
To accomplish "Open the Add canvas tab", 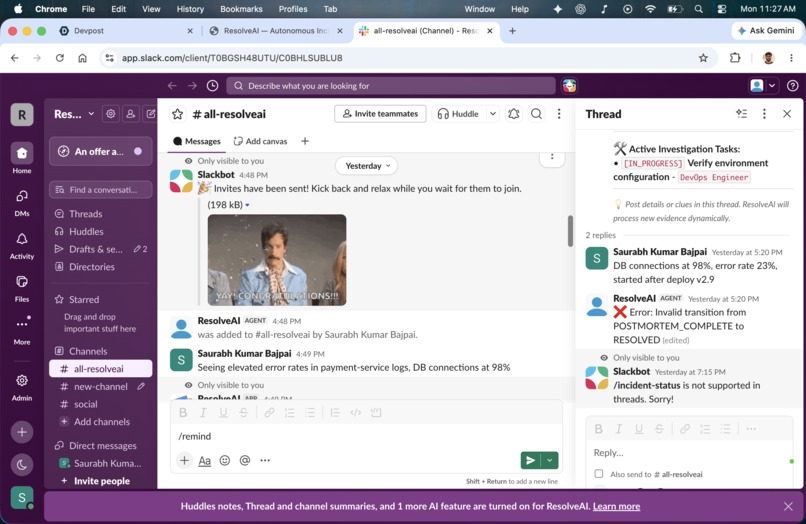I will click(261, 141).
